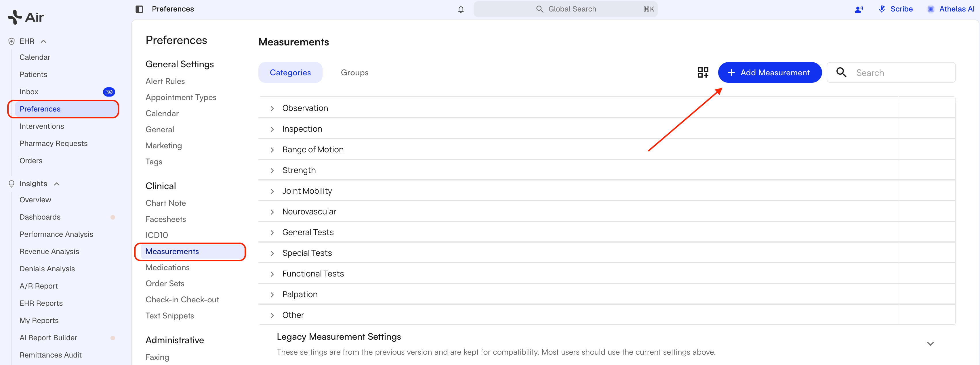This screenshot has height=365, width=980.
Task: Switch to the Categories tab
Action: pos(290,72)
